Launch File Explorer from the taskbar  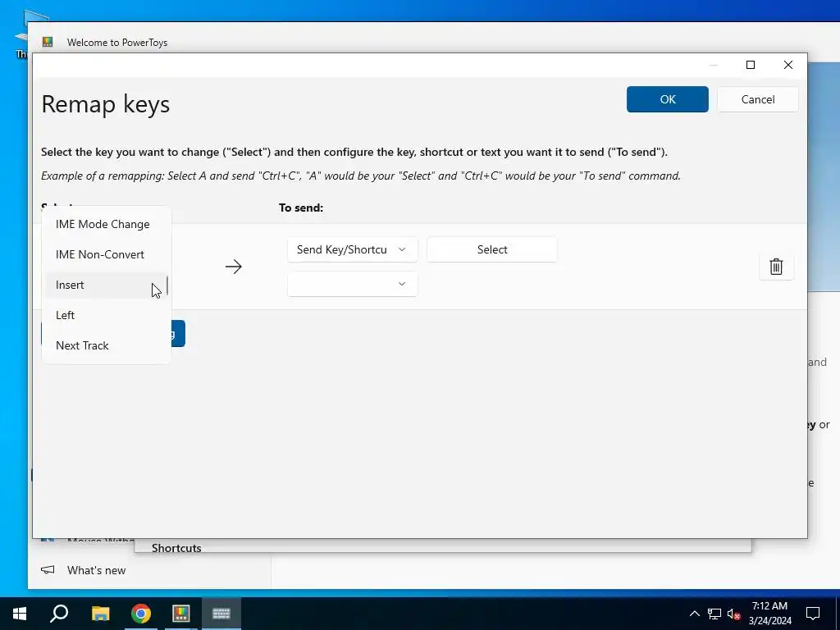pos(100,614)
